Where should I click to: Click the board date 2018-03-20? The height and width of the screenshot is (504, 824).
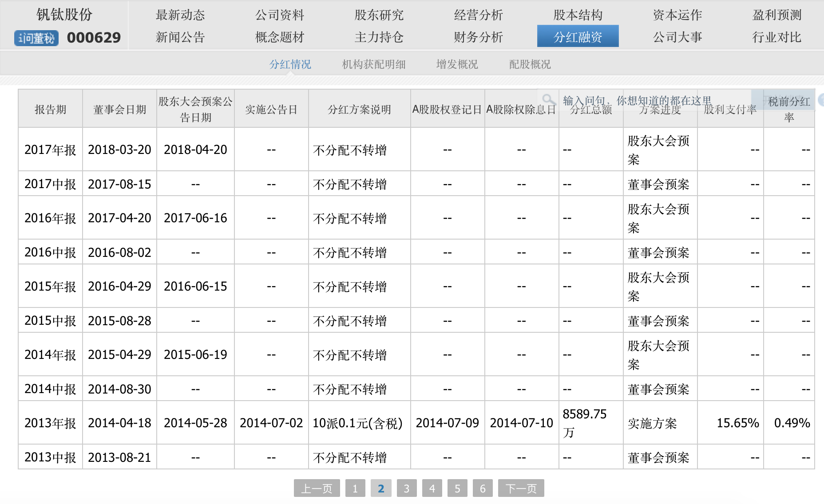coord(120,150)
